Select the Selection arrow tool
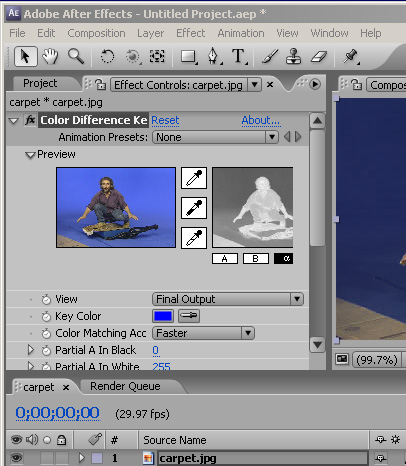 tap(26, 56)
